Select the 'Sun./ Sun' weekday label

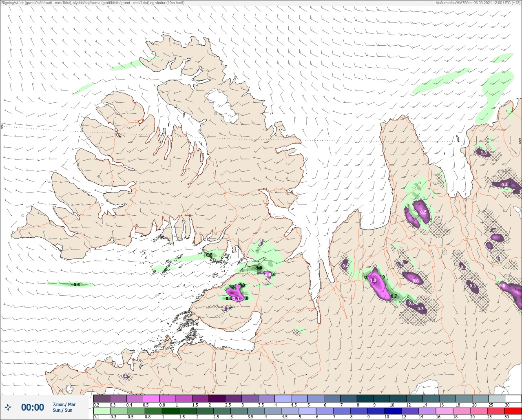62,410
